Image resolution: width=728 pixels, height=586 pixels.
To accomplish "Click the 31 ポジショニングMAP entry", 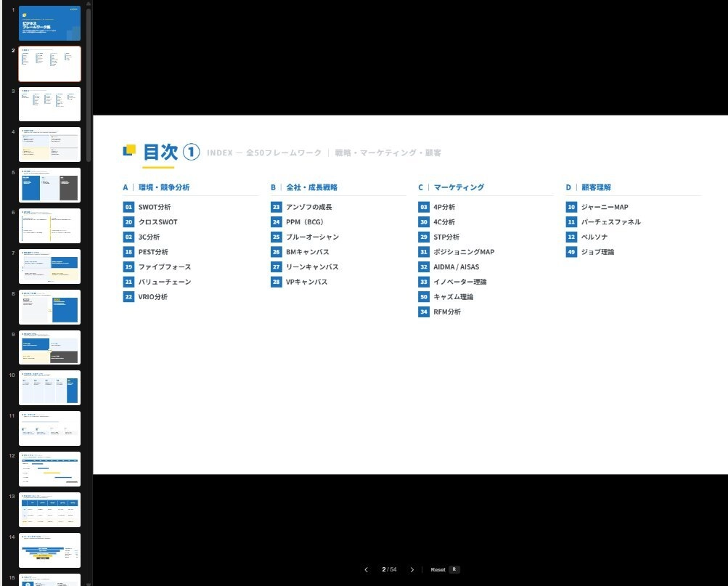I will coord(457,252).
